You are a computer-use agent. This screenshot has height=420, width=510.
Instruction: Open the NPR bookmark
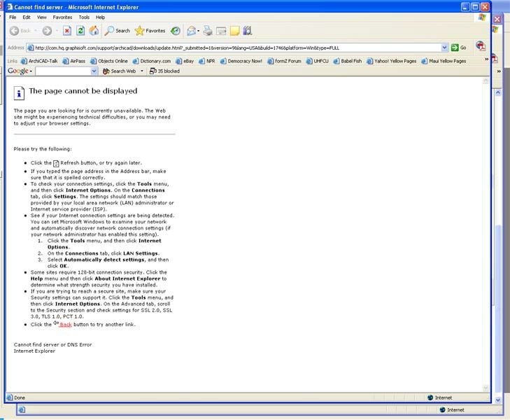click(x=207, y=61)
